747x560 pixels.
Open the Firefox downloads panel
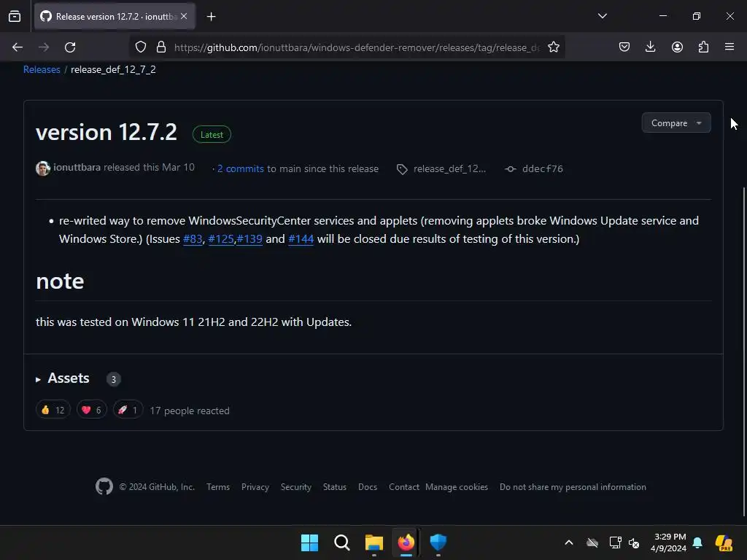coord(650,47)
